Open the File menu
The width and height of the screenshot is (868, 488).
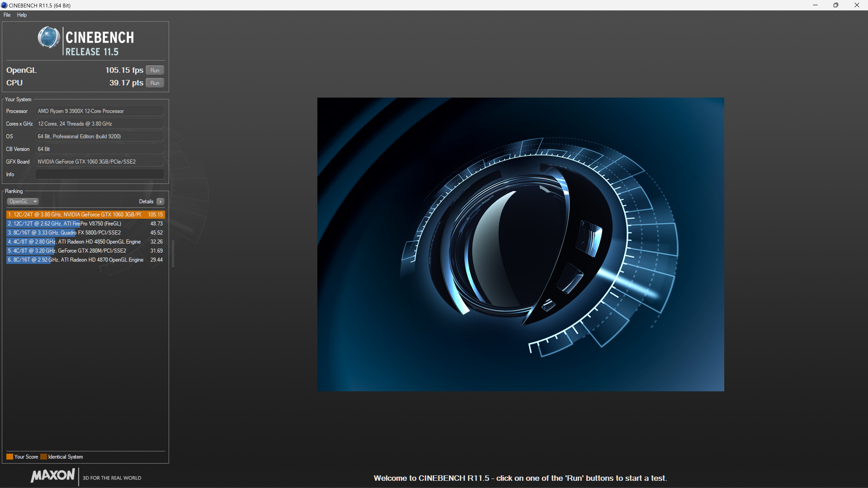tap(7, 15)
